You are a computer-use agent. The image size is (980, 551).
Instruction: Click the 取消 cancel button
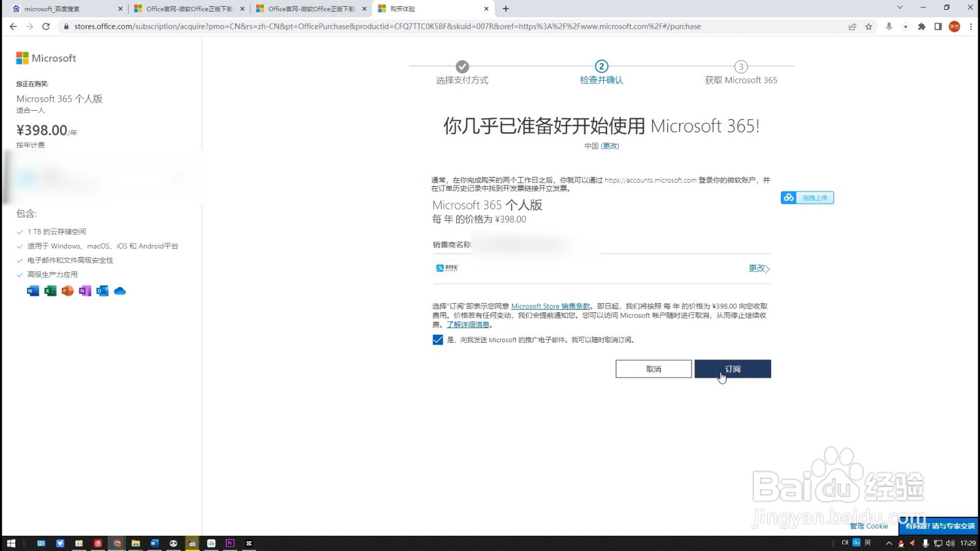(654, 369)
